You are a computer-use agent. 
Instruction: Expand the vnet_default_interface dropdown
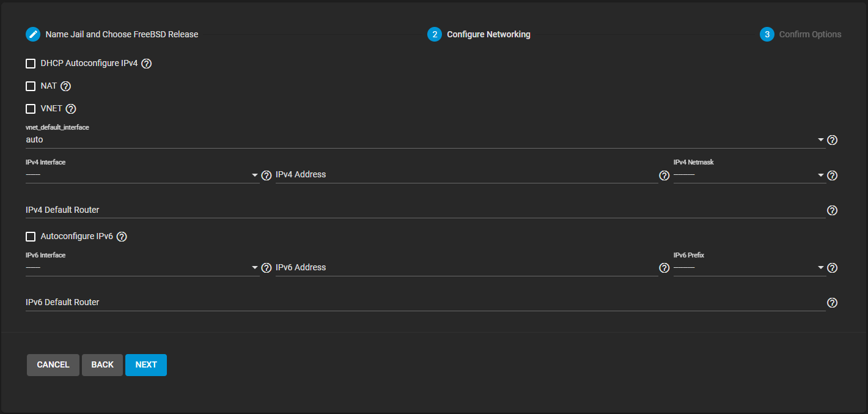click(422, 140)
